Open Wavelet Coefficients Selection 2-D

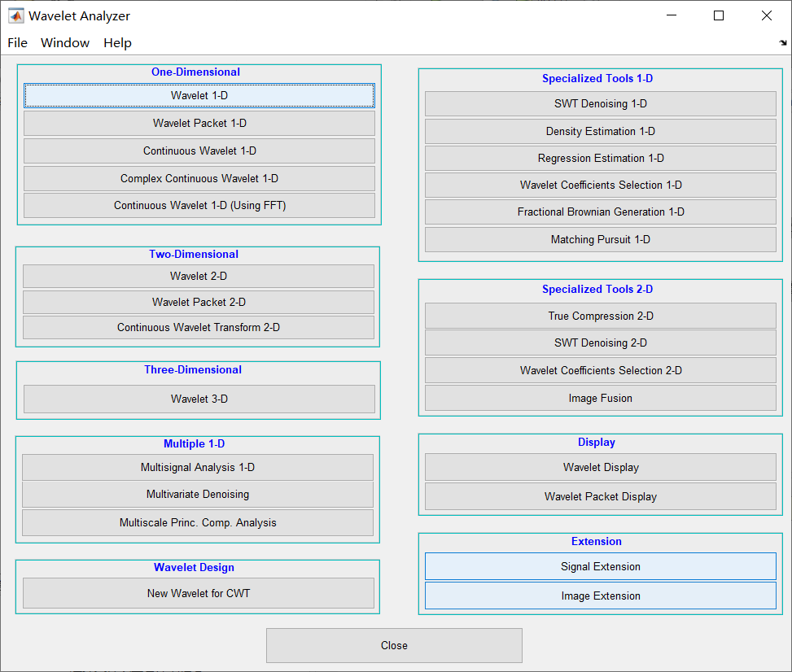(x=600, y=370)
